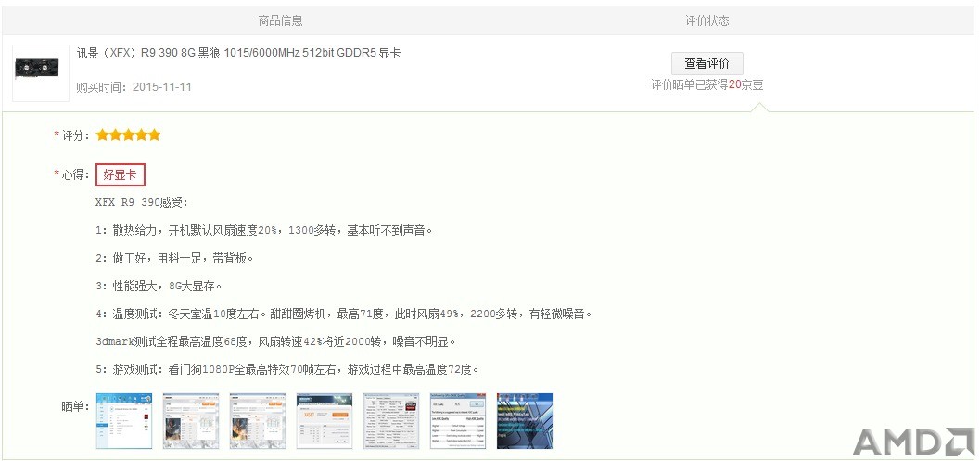The width and height of the screenshot is (980, 461).
Task: Click the 晒单 label beside the thumbnails
Action: click(76, 406)
